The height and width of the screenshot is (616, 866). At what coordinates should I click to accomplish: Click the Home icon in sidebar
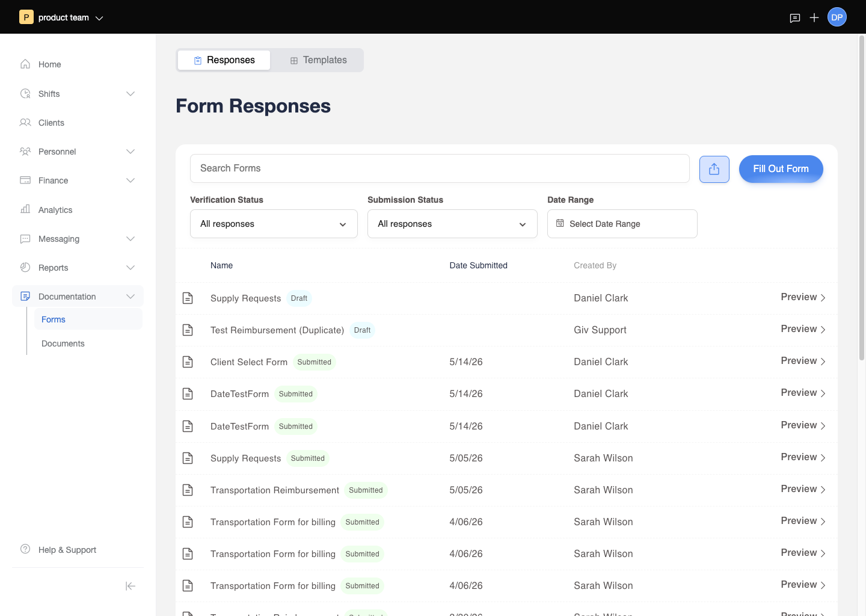coord(25,64)
